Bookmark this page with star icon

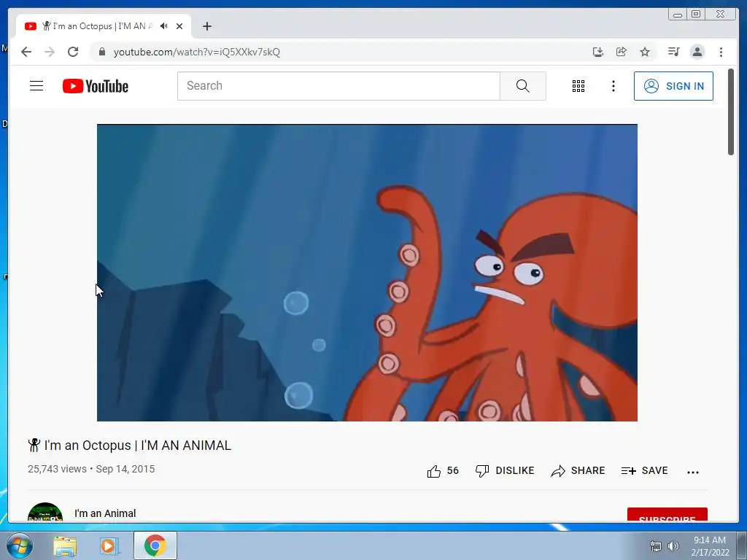(645, 52)
